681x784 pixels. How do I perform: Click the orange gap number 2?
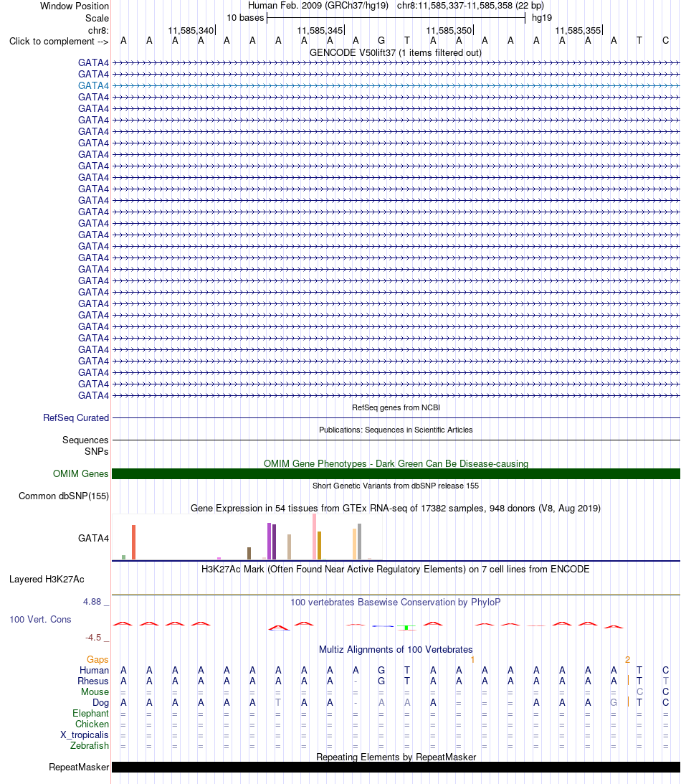(627, 659)
